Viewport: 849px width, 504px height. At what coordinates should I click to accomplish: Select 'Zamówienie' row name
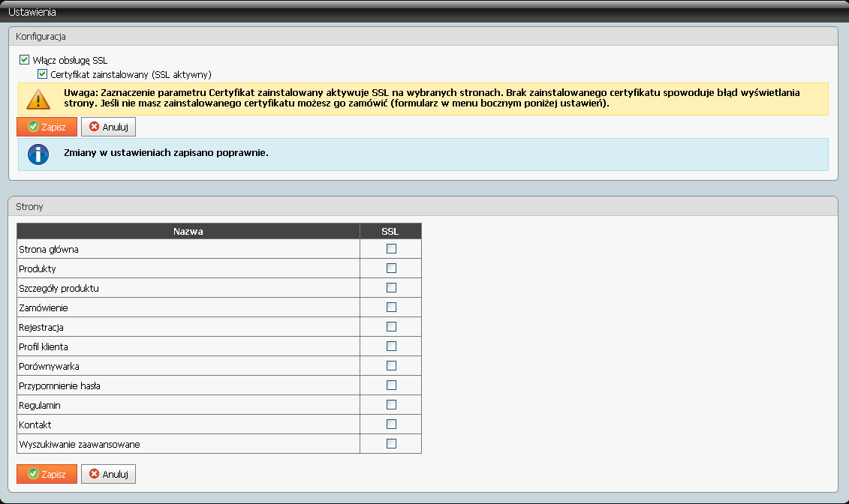point(44,307)
